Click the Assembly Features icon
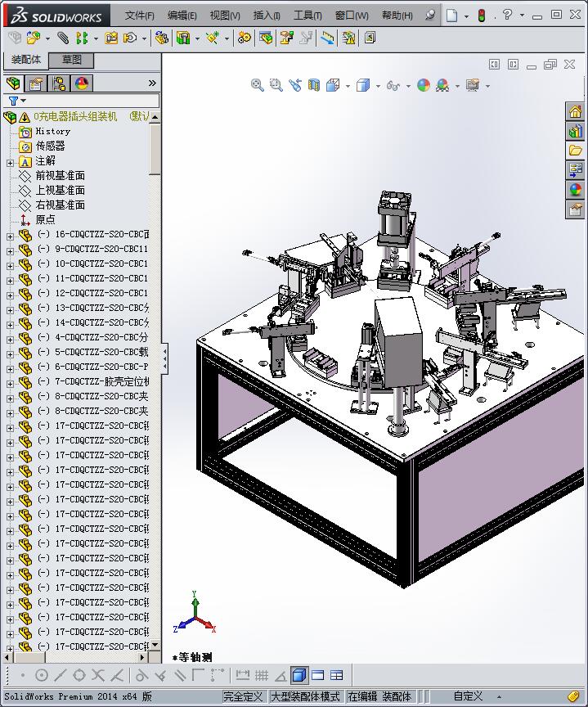The width and height of the screenshot is (588, 707). (183, 38)
